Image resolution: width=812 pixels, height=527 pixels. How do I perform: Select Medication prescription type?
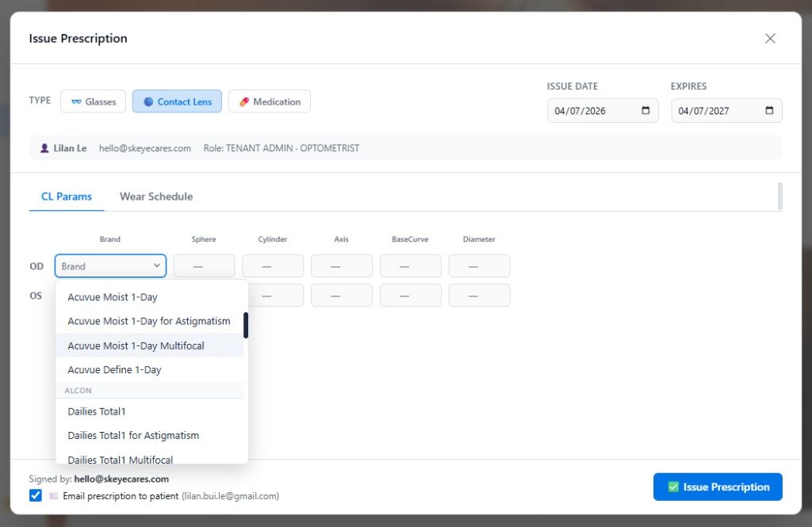[270, 101]
